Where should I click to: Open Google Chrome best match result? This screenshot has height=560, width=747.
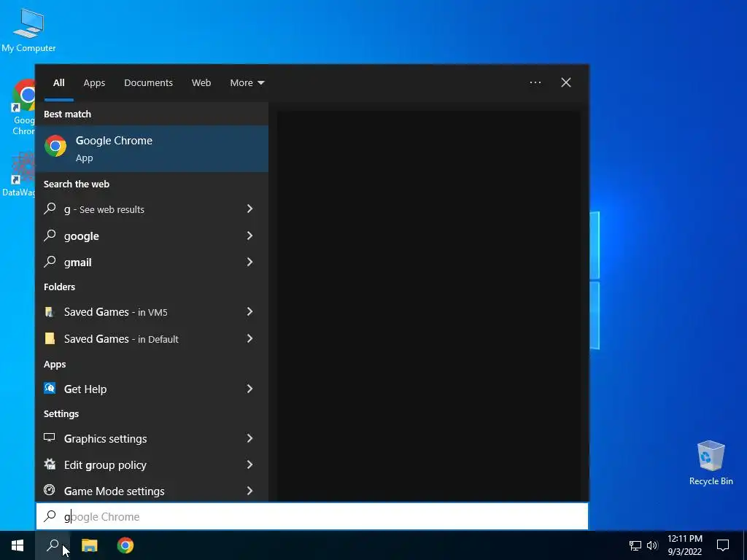point(152,149)
